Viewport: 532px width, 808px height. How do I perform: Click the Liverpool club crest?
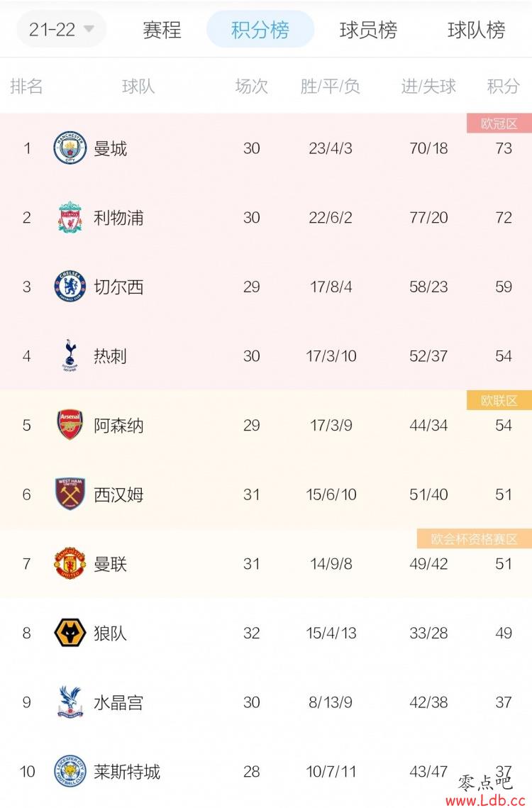(70, 217)
